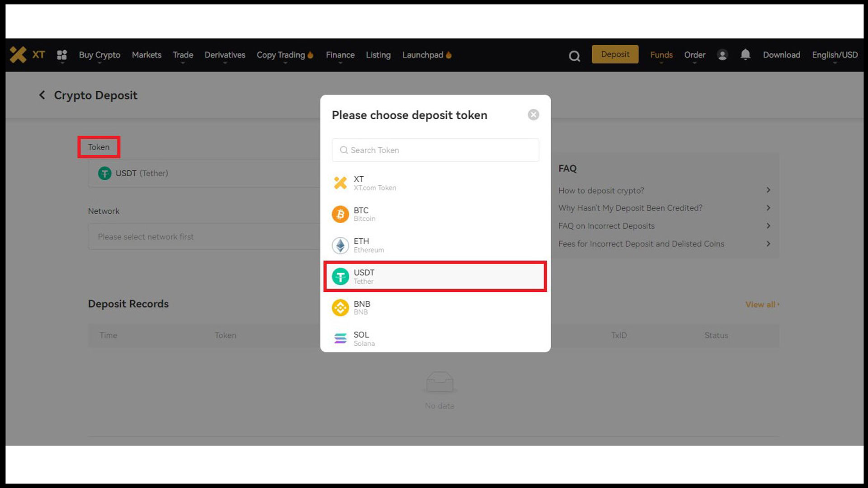Open the Derivatives menu
Viewport: 868px width, 488px height.
click(x=225, y=55)
